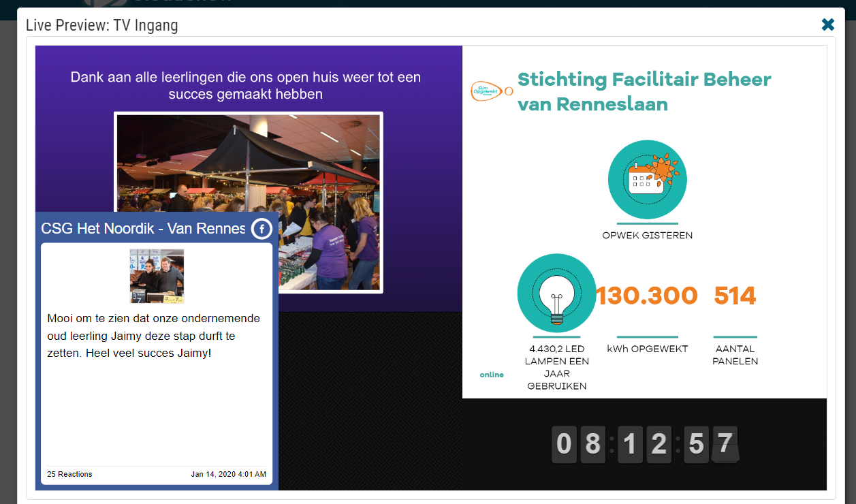Click the 130.300 kWh value
Image resolution: width=856 pixels, height=504 pixels.
pyautogui.click(x=647, y=296)
